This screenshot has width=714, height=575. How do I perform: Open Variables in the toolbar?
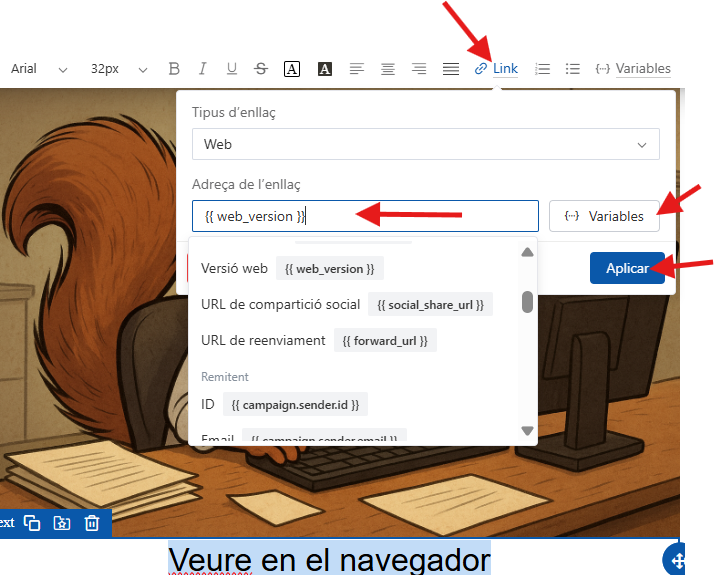pos(633,69)
